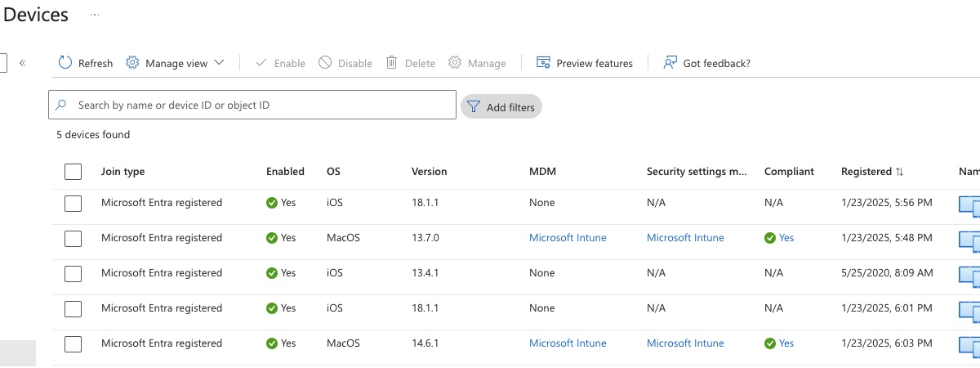Click green enabled check icon for version 13.7.0 row
Viewport: 980px width, 368px height.
272,238
